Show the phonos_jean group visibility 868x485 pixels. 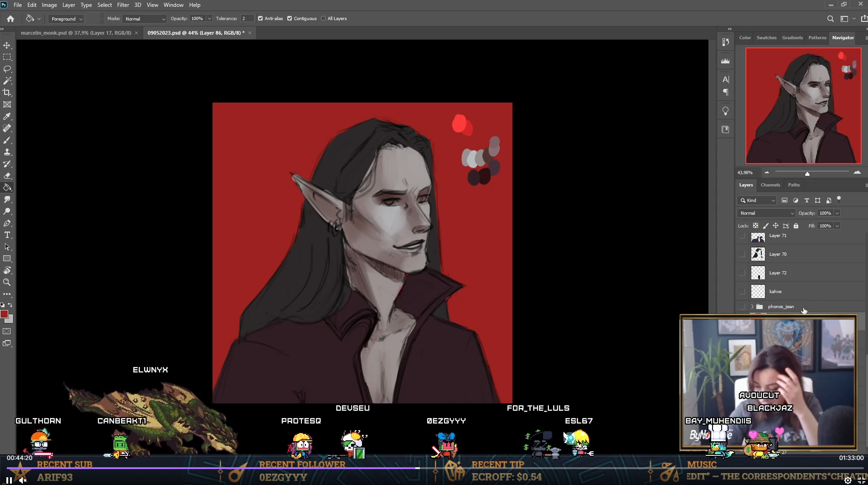(x=742, y=307)
